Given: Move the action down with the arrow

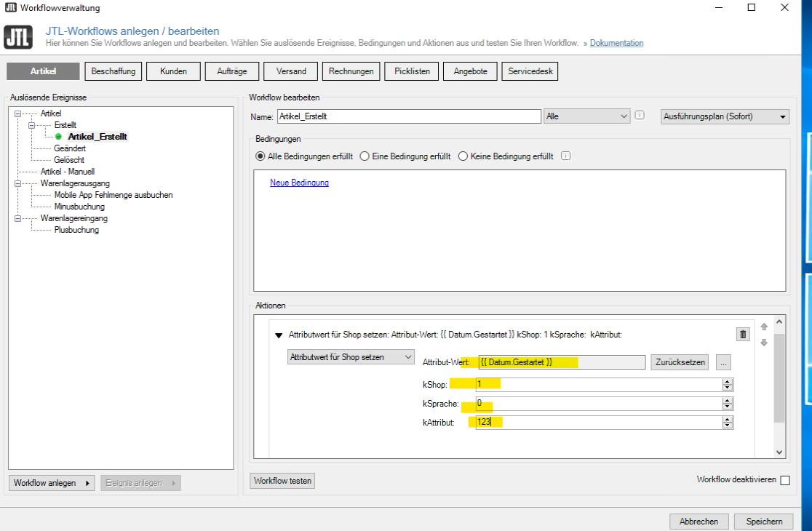Looking at the screenshot, I should click(764, 343).
